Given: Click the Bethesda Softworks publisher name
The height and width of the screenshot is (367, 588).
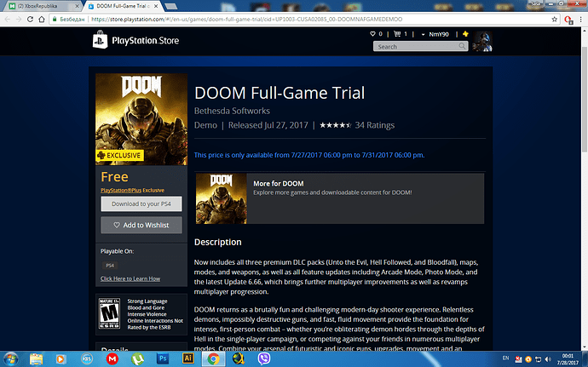Looking at the screenshot, I should 232,111.
